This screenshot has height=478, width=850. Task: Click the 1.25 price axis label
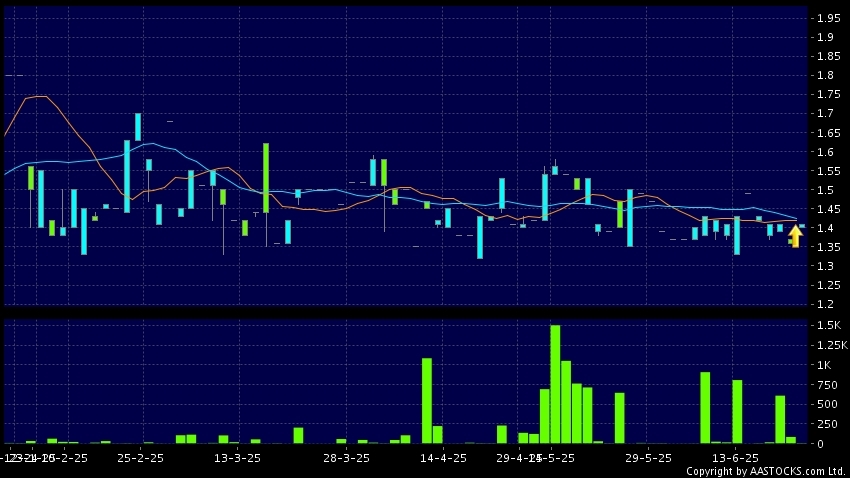[x=828, y=285]
